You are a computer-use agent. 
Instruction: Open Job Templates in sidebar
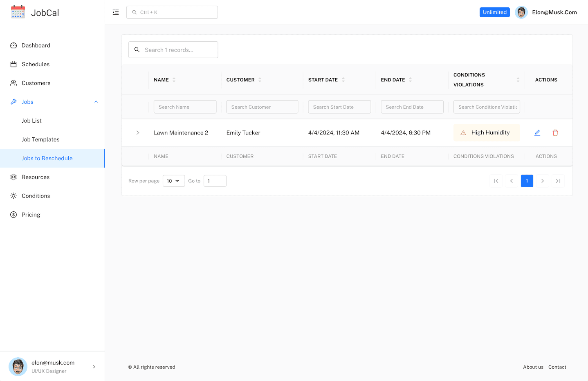[40, 139]
